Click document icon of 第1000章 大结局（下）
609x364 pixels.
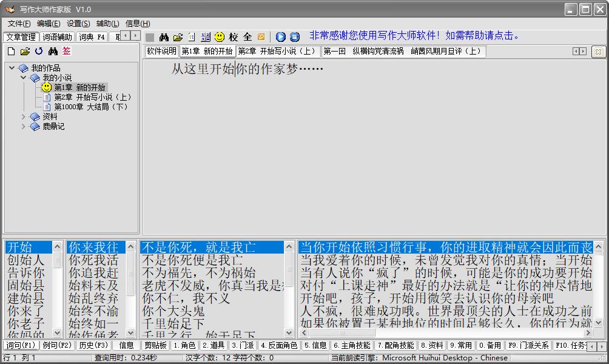point(47,107)
